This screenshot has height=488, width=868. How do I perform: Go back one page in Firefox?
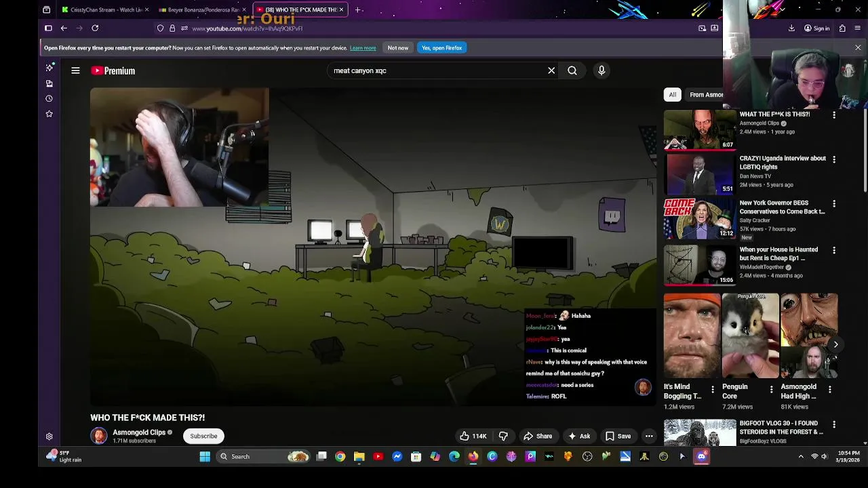64,28
